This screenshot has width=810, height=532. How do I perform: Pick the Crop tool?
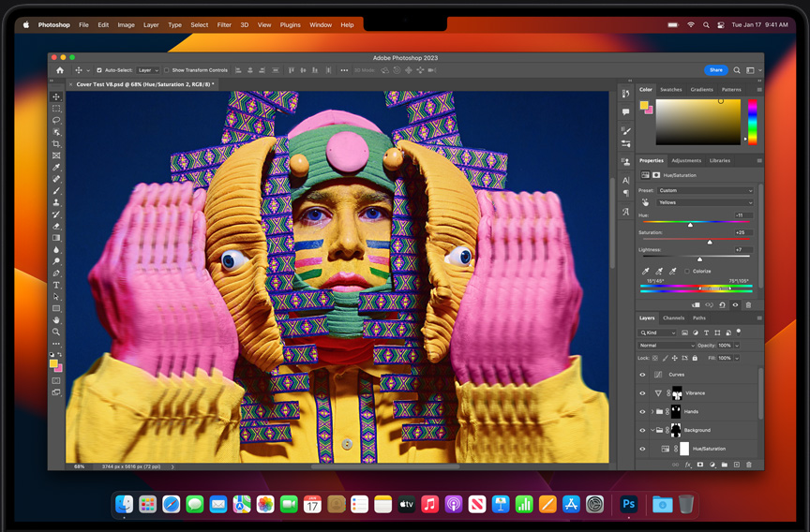tap(56, 144)
